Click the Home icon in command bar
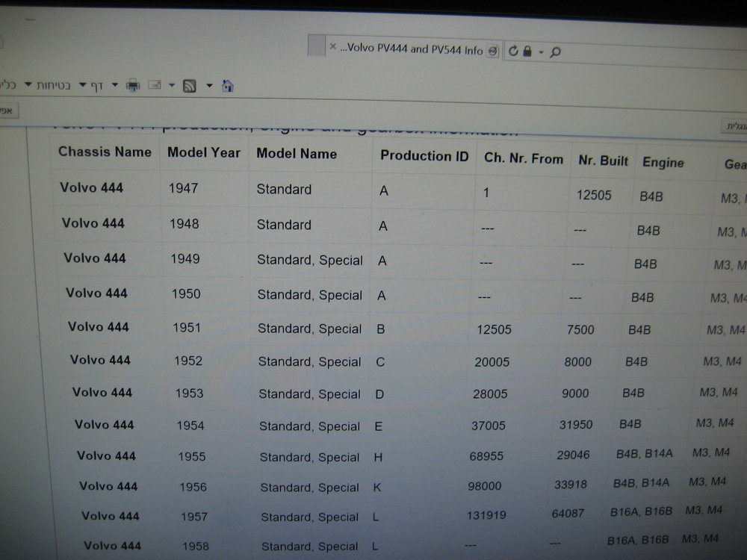Screen dimensions: 747x560 coord(228,86)
